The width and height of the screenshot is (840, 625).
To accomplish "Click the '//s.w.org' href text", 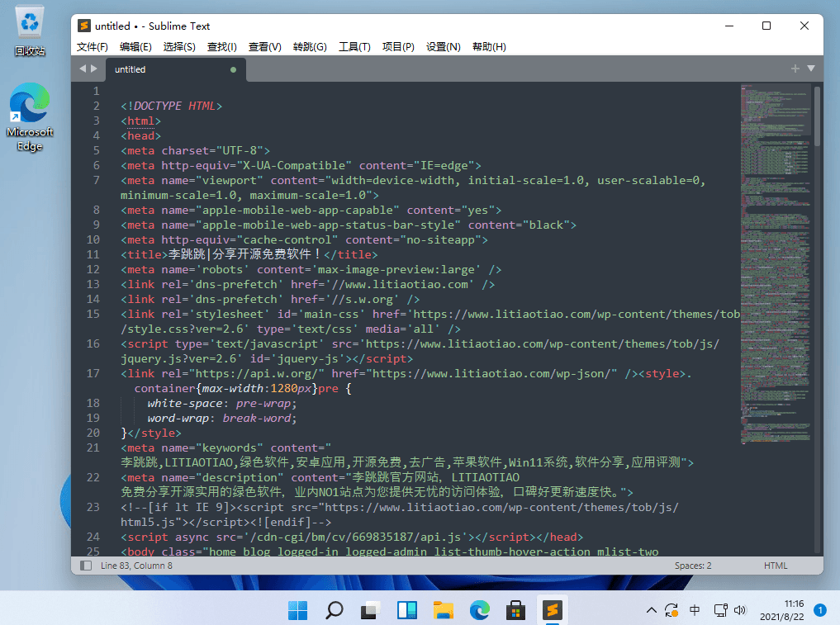I will (x=363, y=300).
